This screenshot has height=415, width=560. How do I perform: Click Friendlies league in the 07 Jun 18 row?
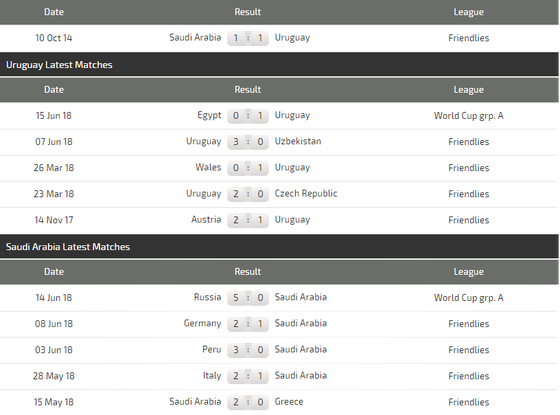click(x=469, y=142)
